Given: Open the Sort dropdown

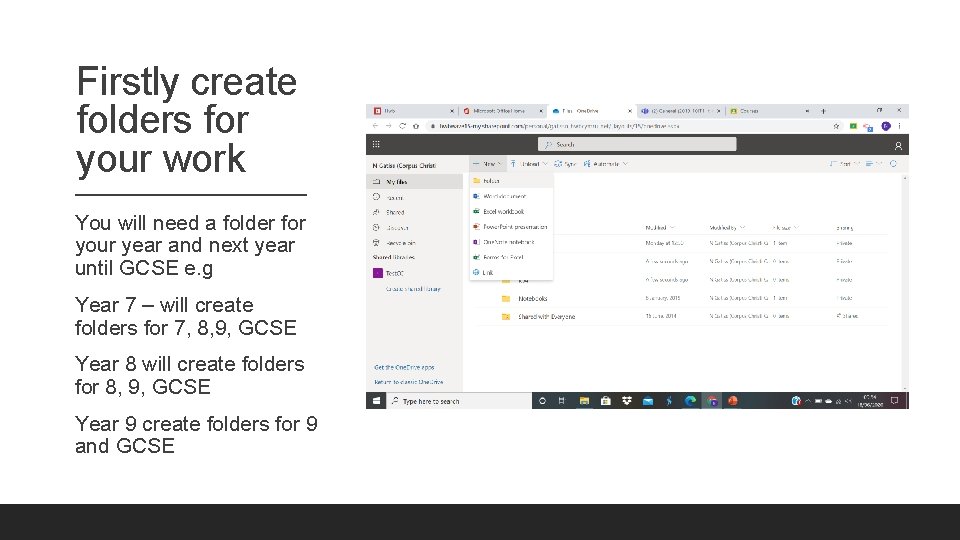Looking at the screenshot, I should (x=844, y=164).
